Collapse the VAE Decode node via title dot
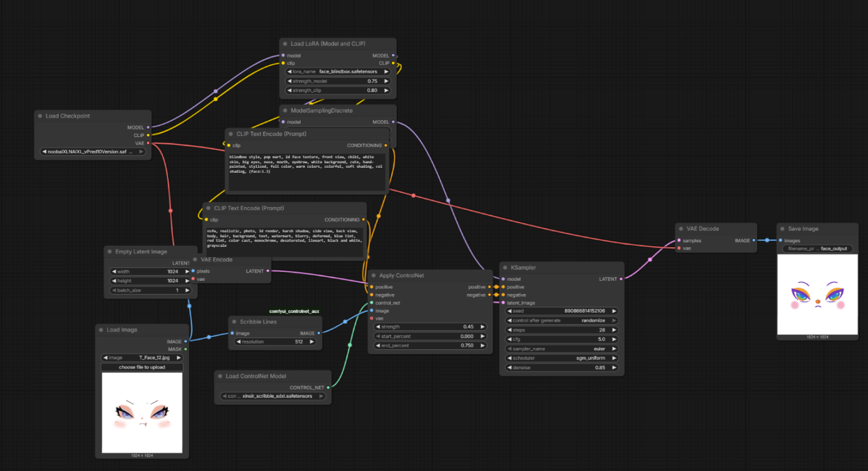Image resolution: width=868 pixels, height=471 pixels. click(x=681, y=229)
